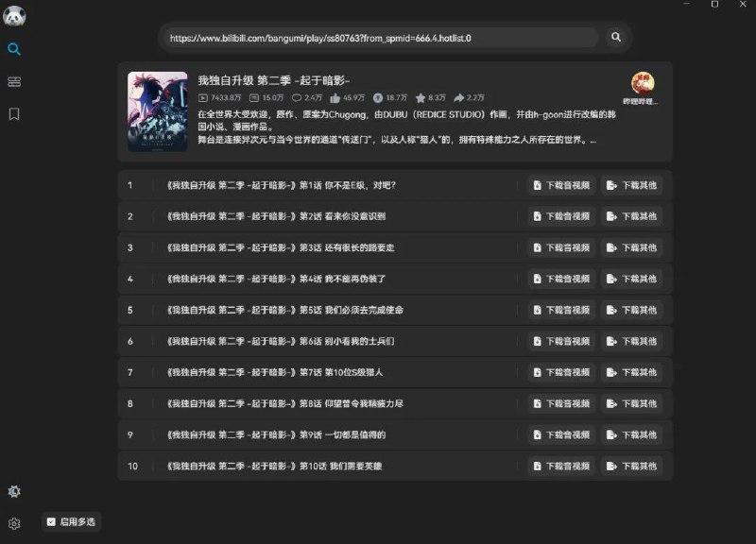Select episode row 第8话 仰望曾令我精疲力尽

395,404
